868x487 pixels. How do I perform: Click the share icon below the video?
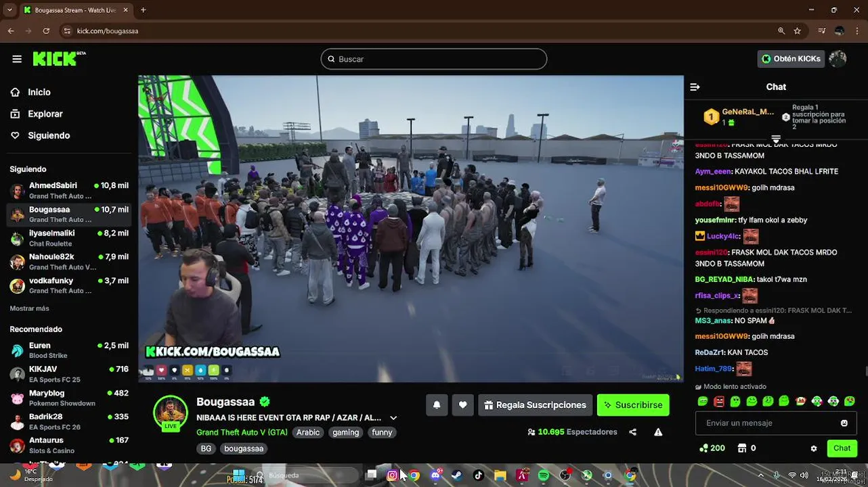click(x=632, y=432)
